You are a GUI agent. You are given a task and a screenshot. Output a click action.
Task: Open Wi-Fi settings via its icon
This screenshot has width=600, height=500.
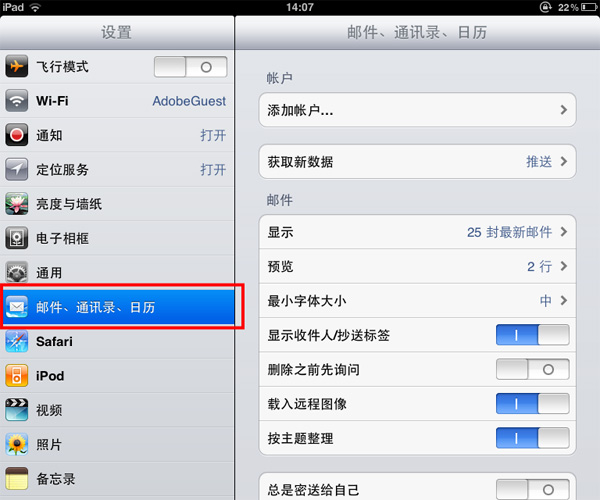(x=16, y=101)
